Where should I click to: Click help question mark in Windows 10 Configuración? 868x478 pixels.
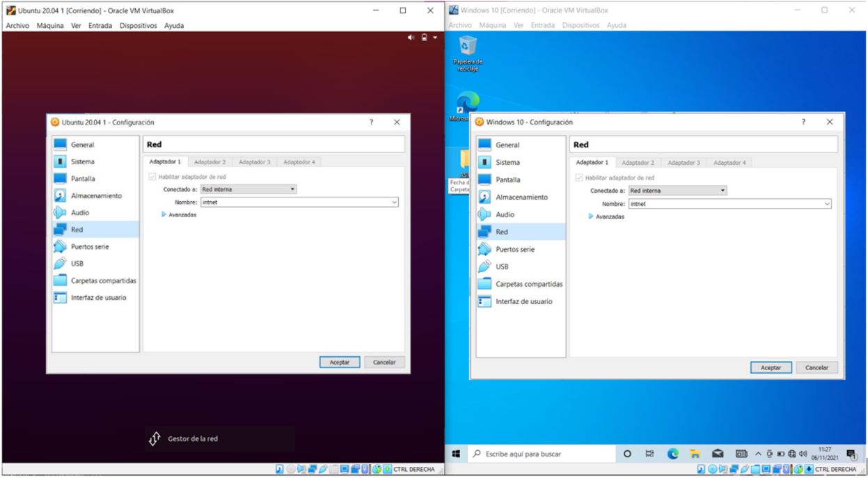[803, 122]
